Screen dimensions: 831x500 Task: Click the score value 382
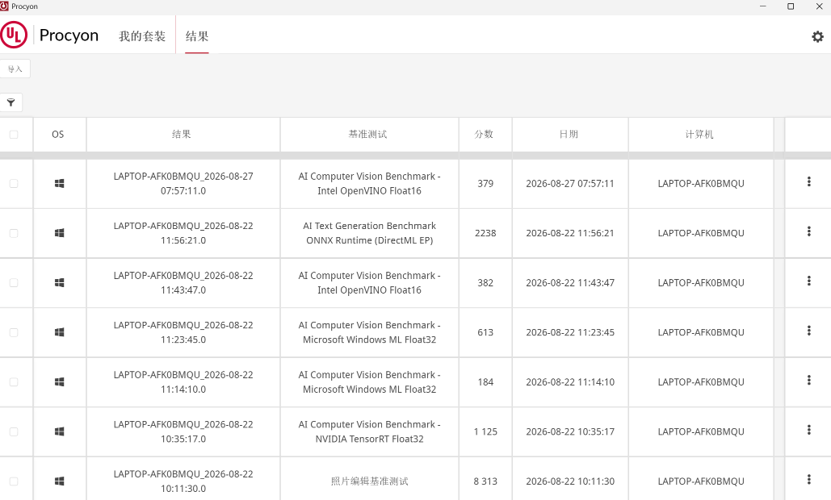click(x=485, y=283)
